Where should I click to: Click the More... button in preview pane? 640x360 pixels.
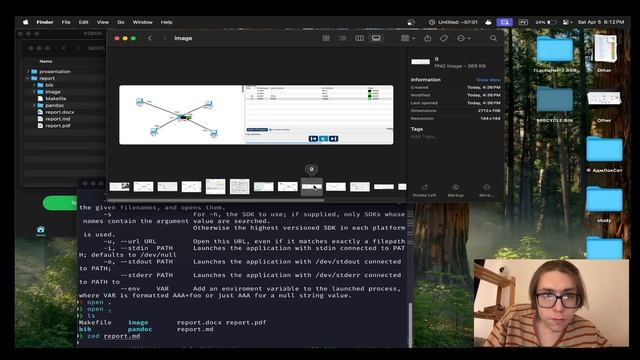[486, 190]
